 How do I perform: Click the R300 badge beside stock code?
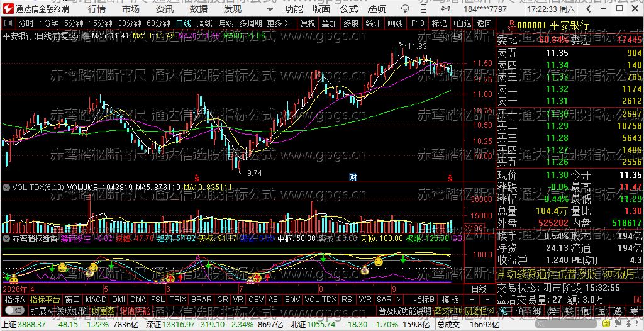pos(512,26)
